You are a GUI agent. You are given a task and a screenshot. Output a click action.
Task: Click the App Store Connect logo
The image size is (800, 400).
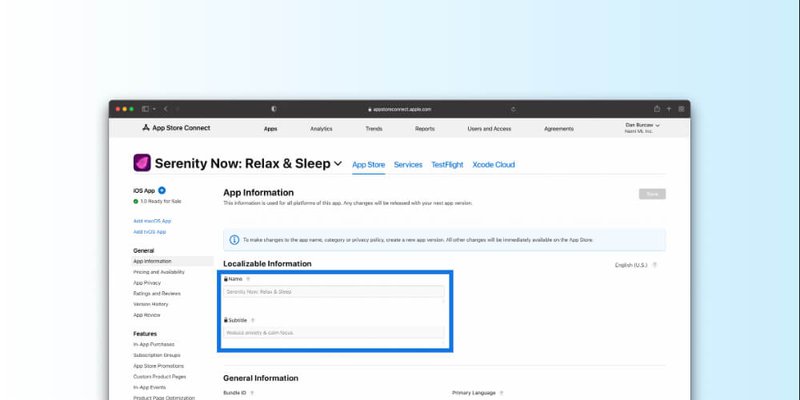[176, 128]
